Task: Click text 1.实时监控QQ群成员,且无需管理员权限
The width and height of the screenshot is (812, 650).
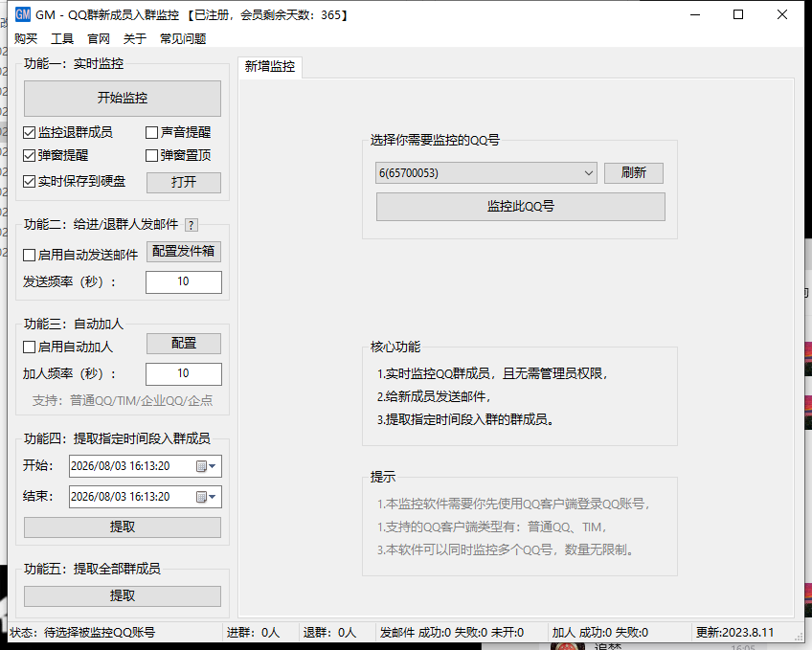Action: click(x=492, y=373)
